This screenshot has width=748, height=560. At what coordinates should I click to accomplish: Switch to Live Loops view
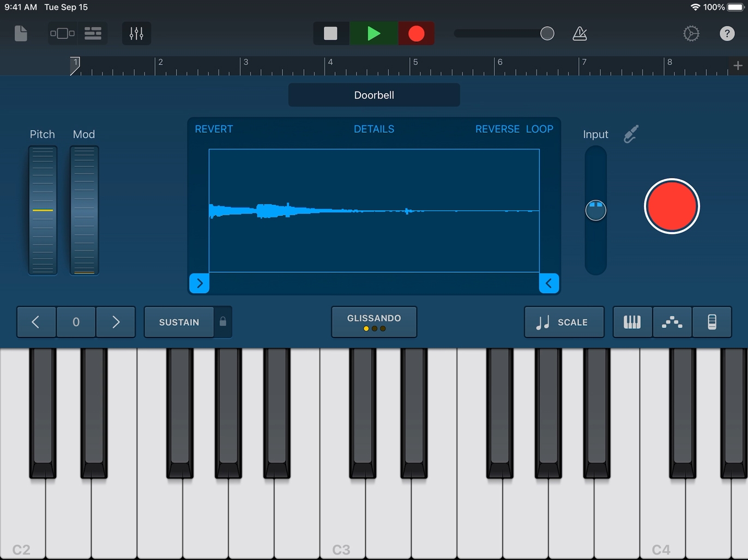[62, 33]
